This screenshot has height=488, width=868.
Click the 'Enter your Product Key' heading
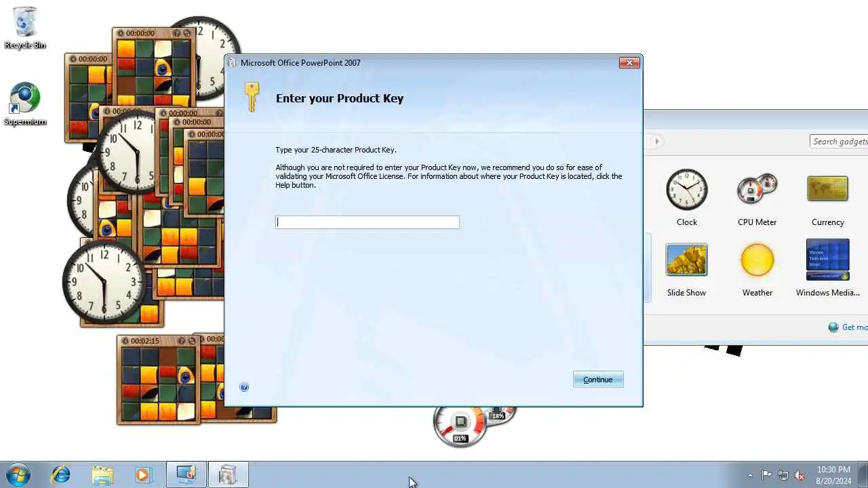coord(340,98)
